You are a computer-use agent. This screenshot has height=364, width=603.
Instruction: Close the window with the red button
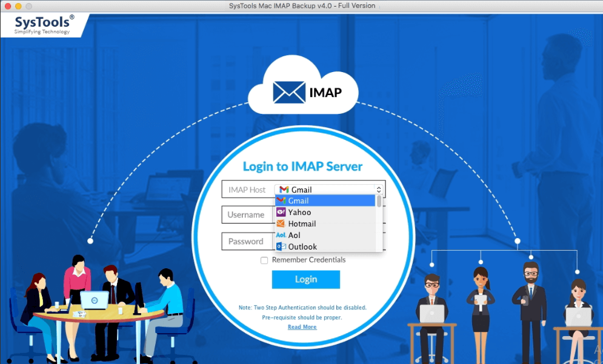pyautogui.click(x=8, y=6)
